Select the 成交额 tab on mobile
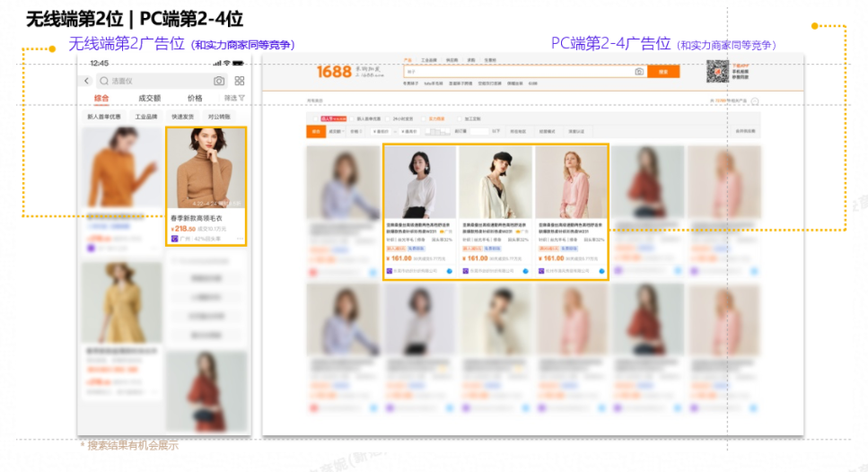The height and width of the screenshot is (472, 868). coord(150,98)
